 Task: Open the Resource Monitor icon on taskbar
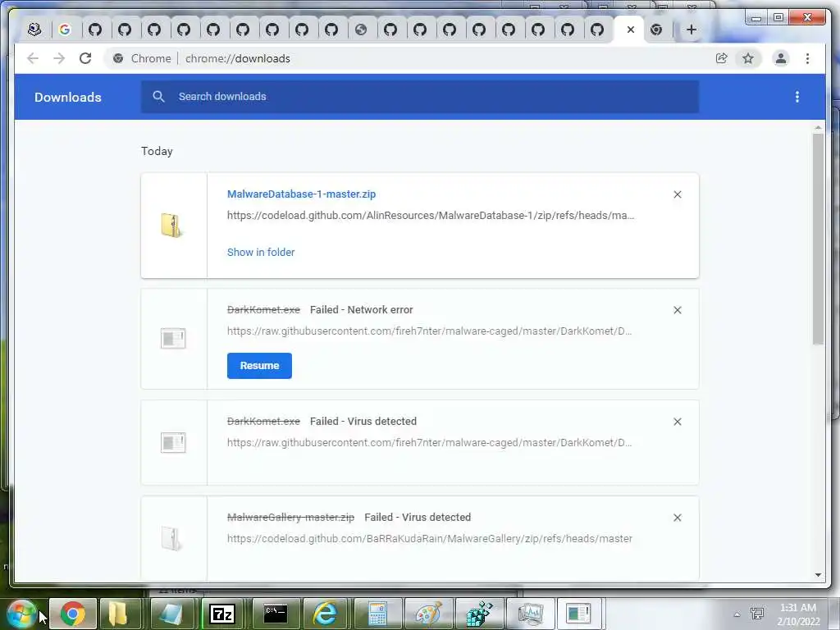coord(530,614)
